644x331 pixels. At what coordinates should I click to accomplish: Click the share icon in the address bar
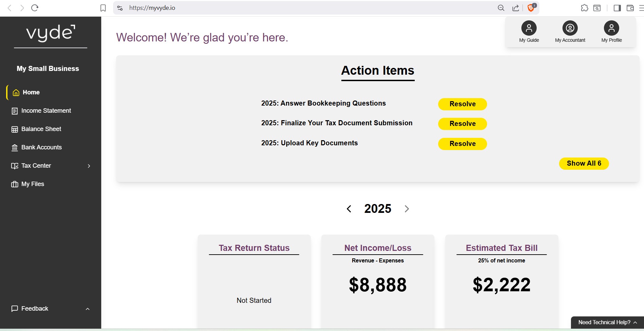[516, 8]
